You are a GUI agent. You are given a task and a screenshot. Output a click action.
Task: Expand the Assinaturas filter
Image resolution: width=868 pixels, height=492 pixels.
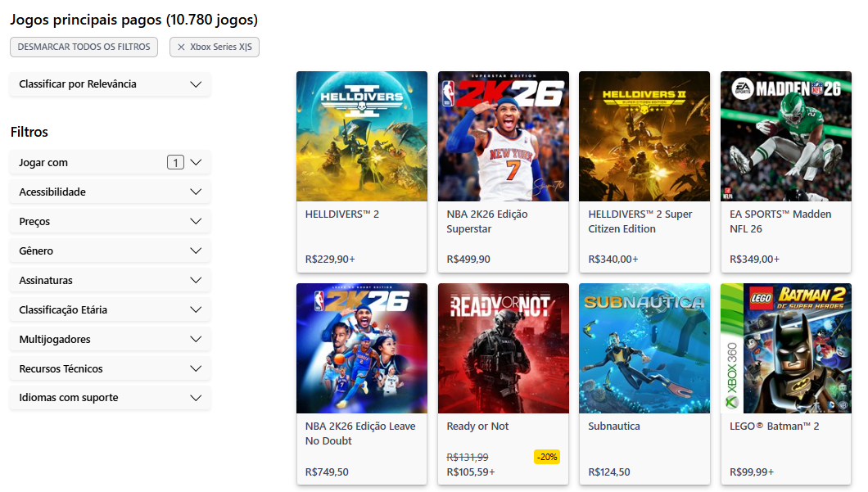111,280
